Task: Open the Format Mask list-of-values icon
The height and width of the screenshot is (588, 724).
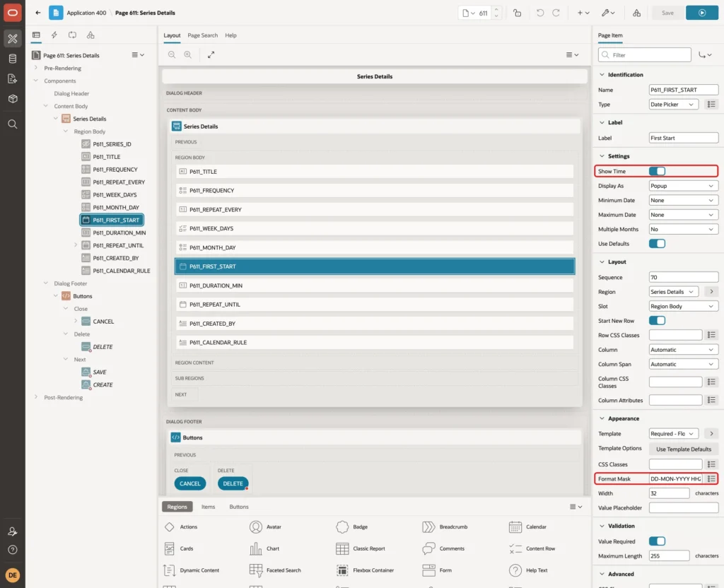Action: (711, 478)
